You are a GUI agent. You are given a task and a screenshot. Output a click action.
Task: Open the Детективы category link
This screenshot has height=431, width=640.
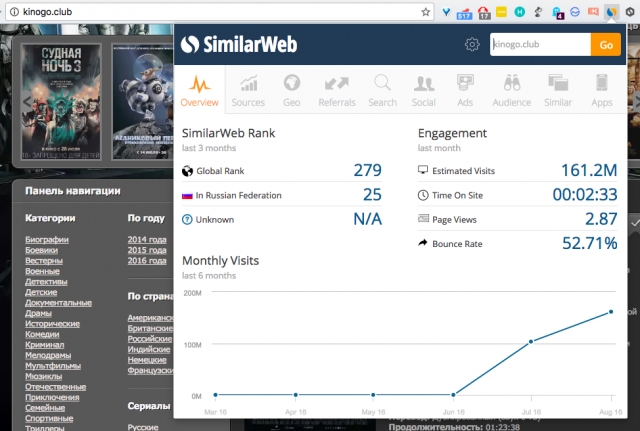(x=46, y=282)
